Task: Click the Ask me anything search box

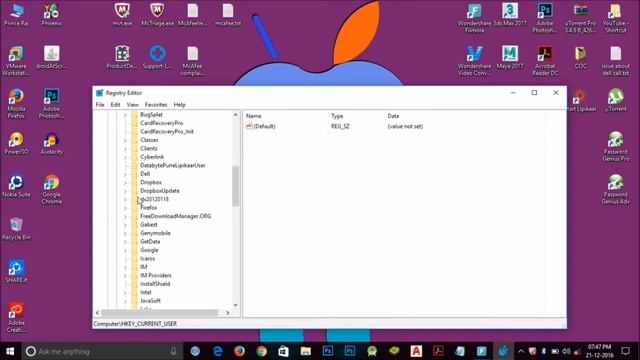Action: (x=101, y=351)
